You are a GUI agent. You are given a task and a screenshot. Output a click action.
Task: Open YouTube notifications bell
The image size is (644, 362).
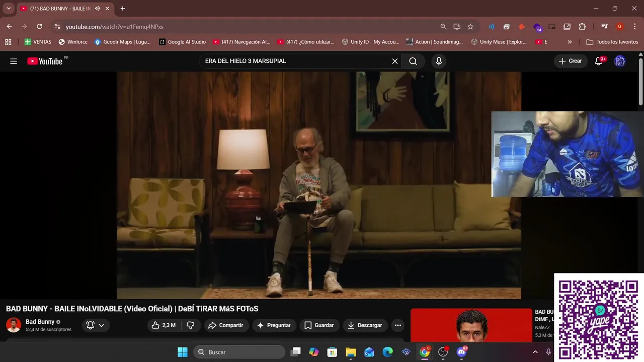[599, 61]
